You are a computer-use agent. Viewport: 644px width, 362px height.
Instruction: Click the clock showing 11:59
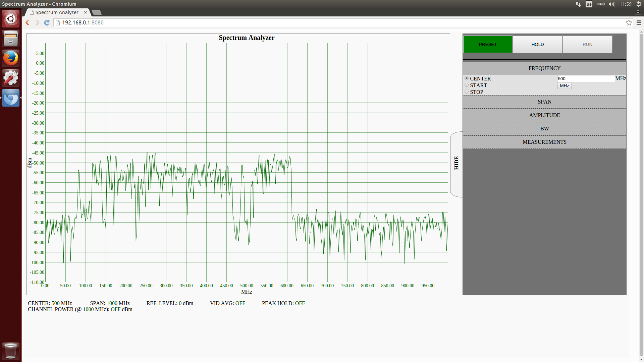(x=626, y=4)
